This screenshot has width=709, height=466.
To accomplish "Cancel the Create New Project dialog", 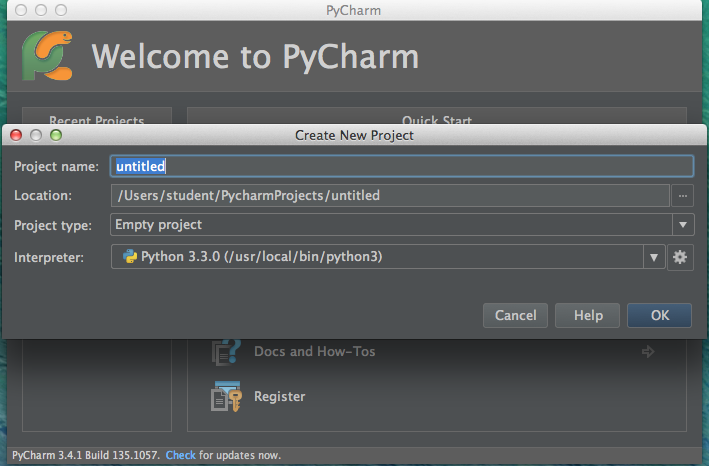I will tap(515, 315).
